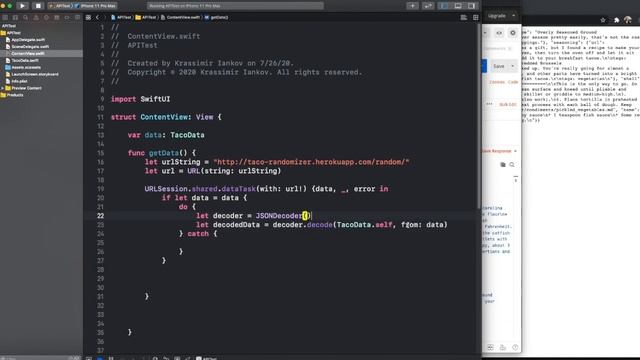
Task: Open Postman environment settings gear
Action: click(x=513, y=33)
